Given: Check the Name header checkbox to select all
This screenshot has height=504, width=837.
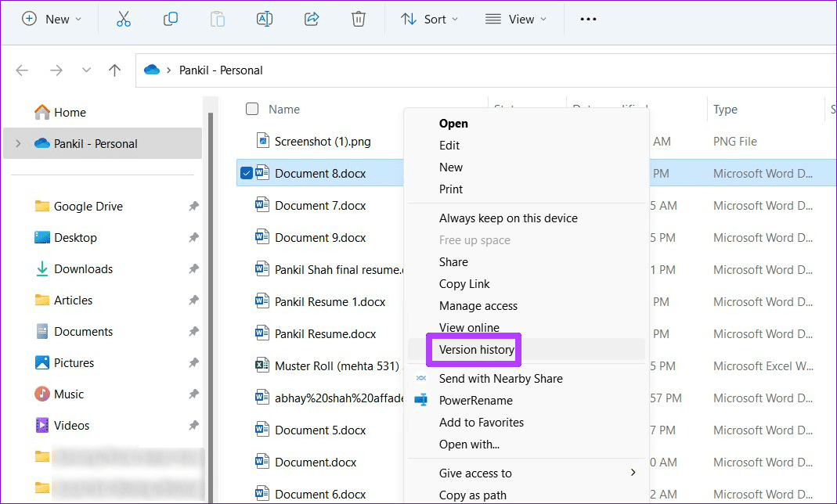Looking at the screenshot, I should coord(251,109).
